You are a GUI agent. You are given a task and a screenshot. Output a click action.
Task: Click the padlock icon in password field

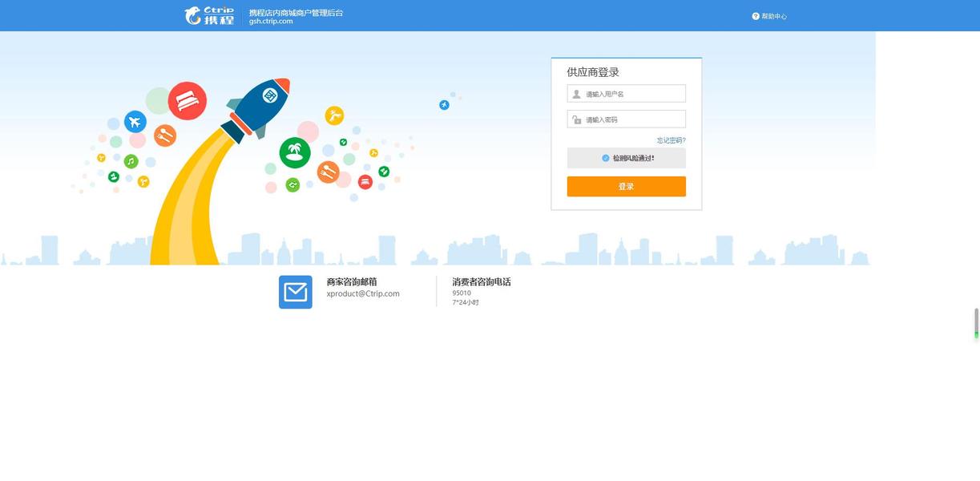tap(576, 119)
